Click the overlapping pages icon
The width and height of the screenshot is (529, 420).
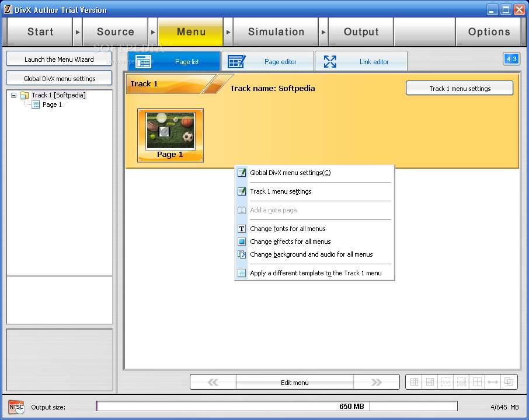[x=509, y=382]
